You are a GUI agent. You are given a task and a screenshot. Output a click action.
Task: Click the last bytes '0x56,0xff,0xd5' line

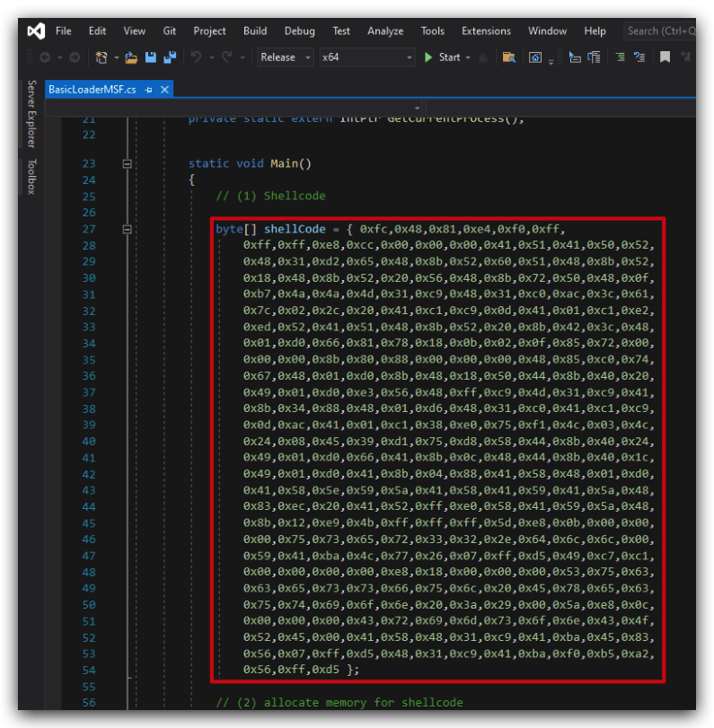click(x=291, y=670)
